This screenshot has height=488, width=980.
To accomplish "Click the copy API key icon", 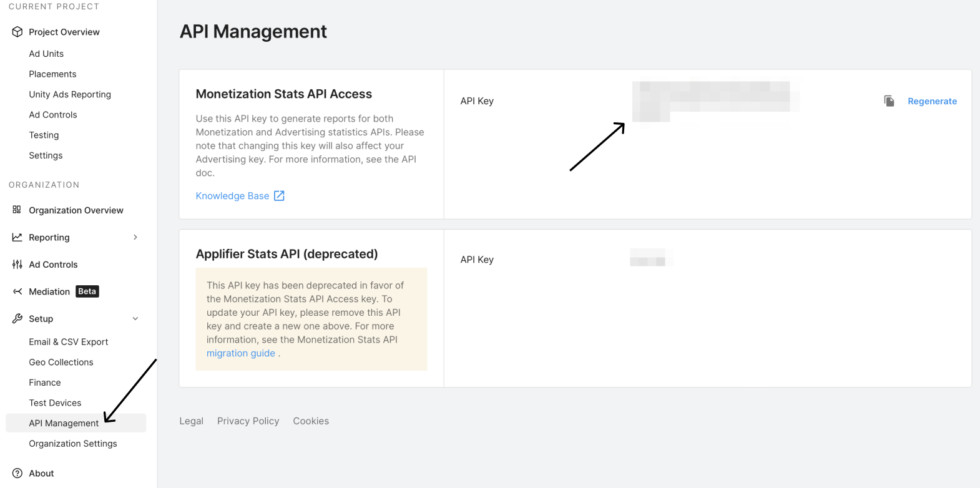I will (889, 101).
